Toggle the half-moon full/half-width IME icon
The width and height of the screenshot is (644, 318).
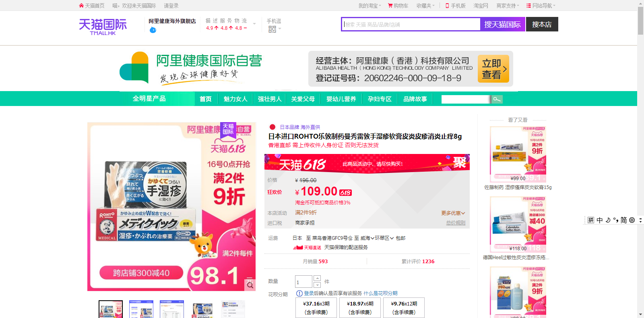tap(608, 220)
